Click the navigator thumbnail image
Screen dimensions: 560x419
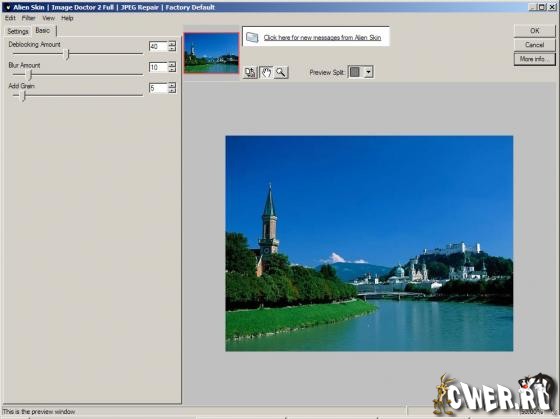coord(211,53)
